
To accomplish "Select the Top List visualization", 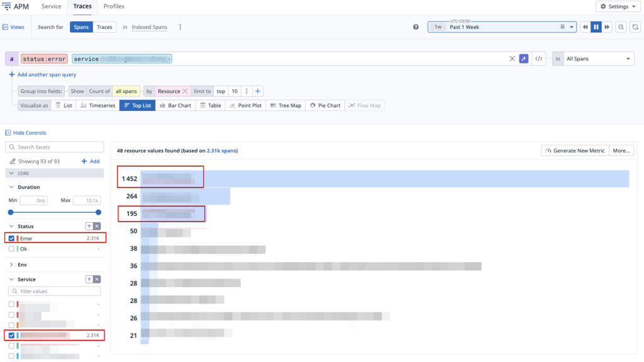I will tap(138, 106).
